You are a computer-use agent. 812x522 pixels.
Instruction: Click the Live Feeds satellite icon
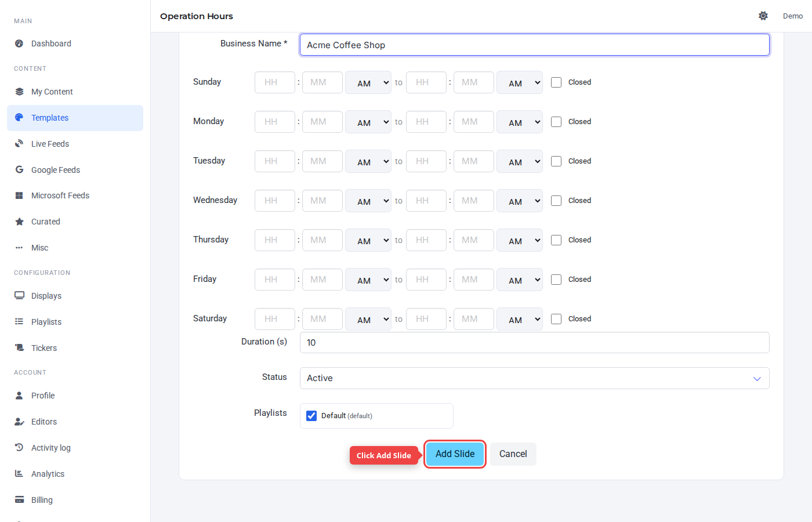click(19, 144)
